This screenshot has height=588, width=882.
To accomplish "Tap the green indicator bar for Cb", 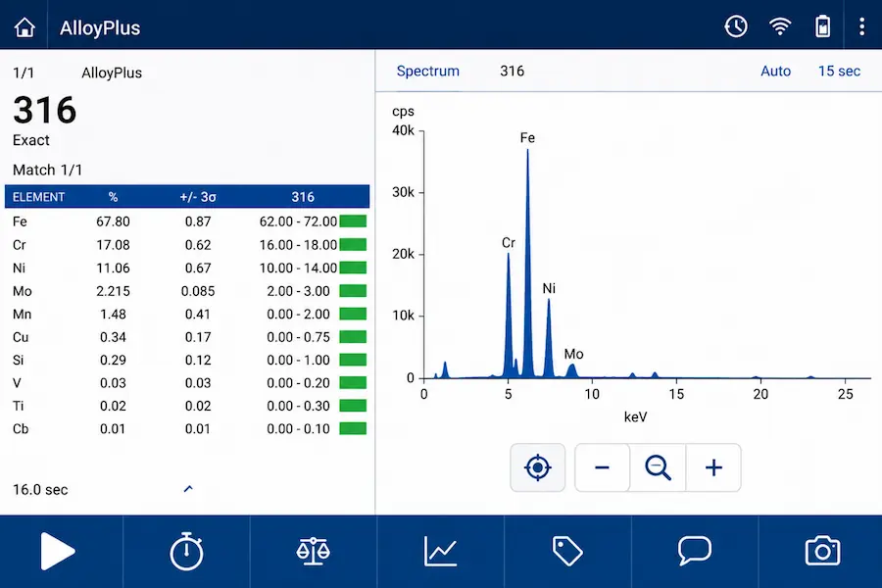I will pyautogui.click(x=353, y=428).
